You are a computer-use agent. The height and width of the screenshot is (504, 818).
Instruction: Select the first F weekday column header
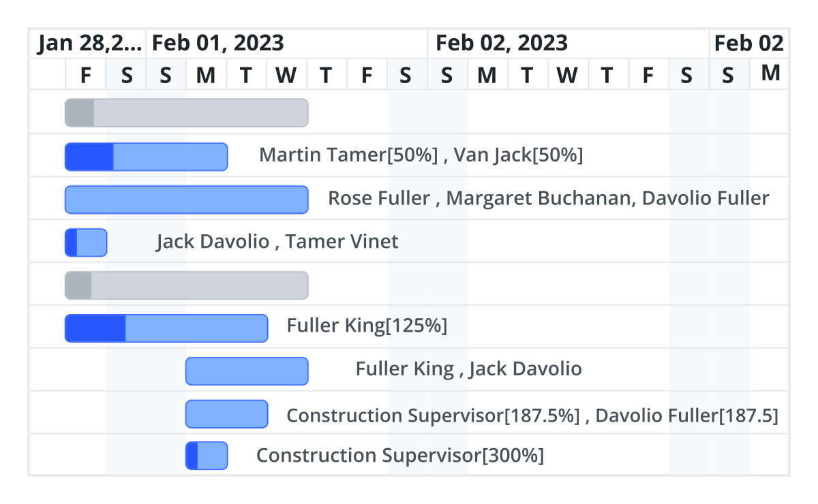(x=85, y=74)
